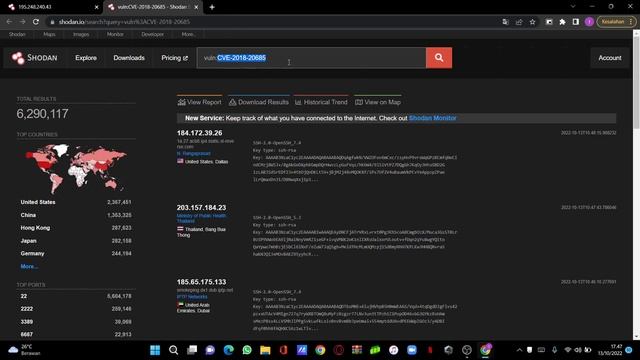The height and width of the screenshot is (360, 640).
Task: Open the View Report tab
Action: tap(200, 102)
